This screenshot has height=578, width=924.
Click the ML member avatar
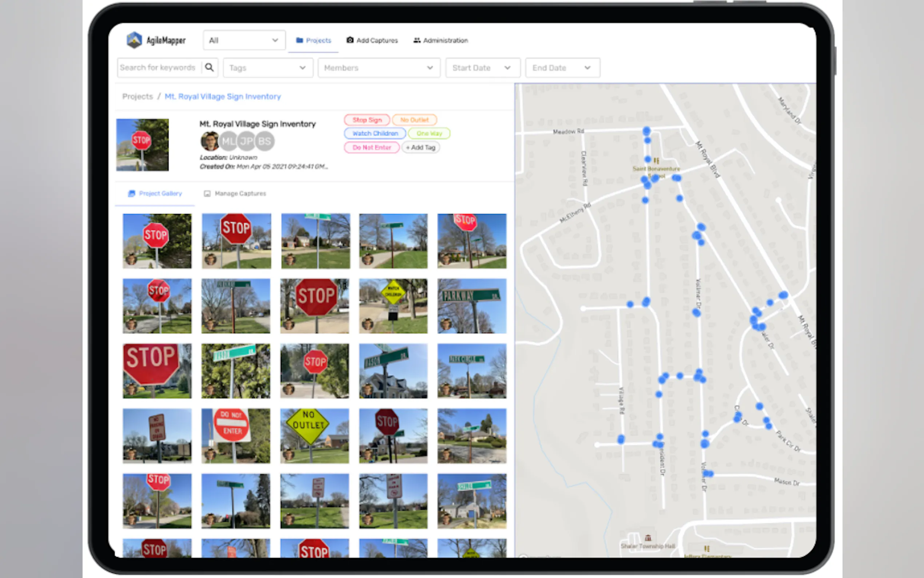click(228, 142)
